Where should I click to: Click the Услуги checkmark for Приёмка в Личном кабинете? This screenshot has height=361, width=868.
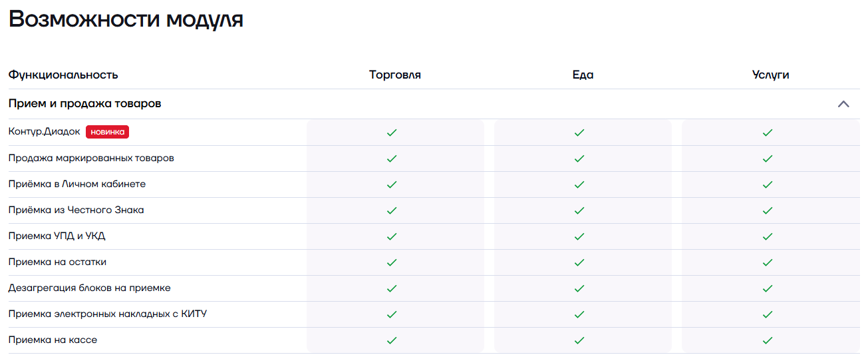768,184
